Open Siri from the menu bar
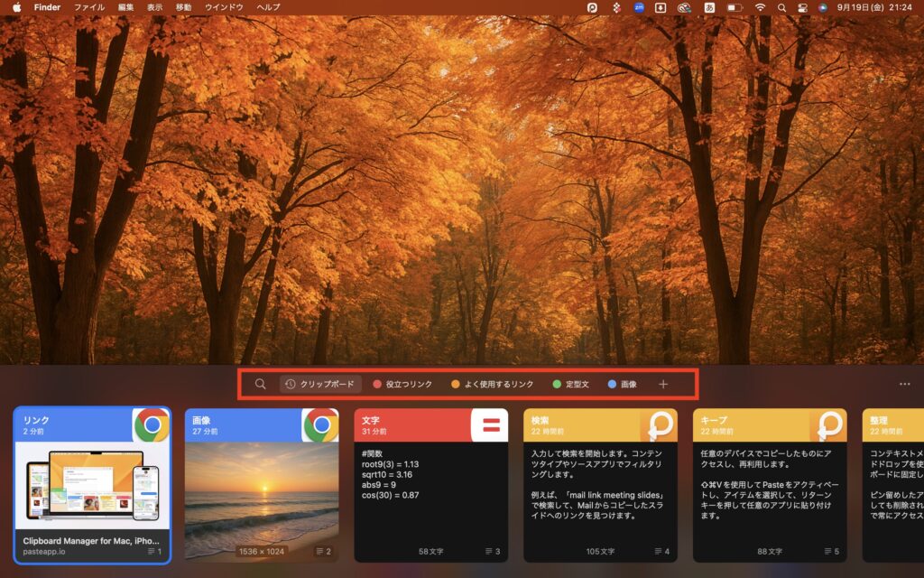924x578 pixels. click(x=823, y=7)
